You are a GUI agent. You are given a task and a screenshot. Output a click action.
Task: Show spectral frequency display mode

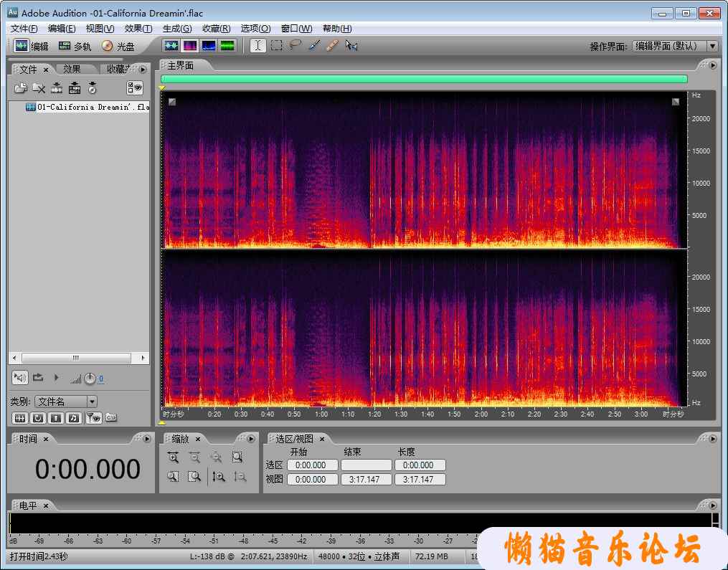pyautogui.click(x=190, y=45)
